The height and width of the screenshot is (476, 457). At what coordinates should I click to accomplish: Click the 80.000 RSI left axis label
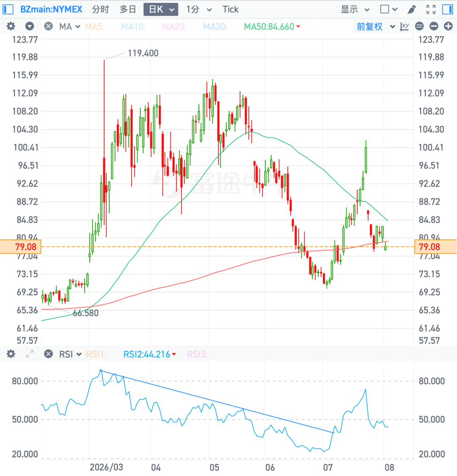[x=25, y=381]
